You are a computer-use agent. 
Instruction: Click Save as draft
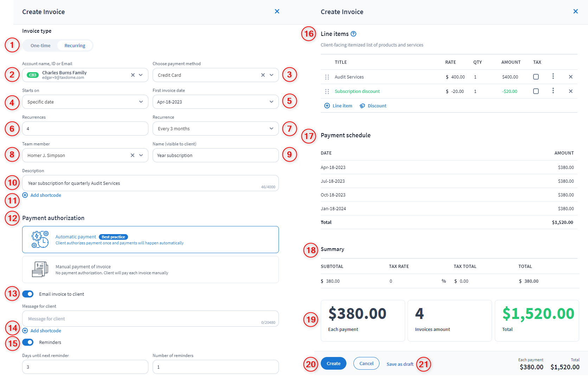click(400, 364)
